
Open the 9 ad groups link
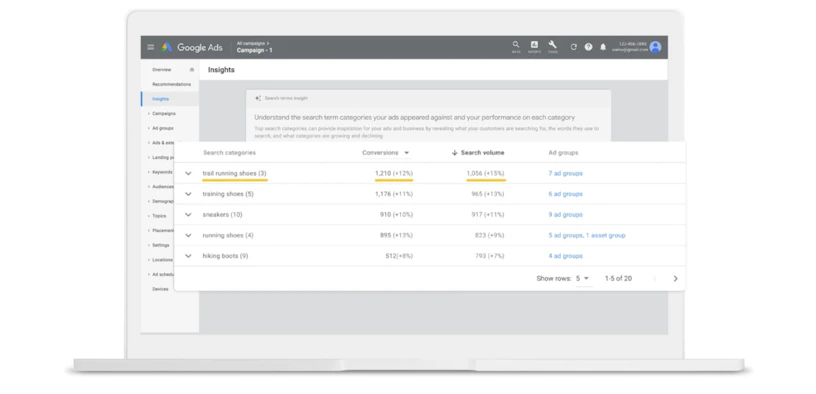click(x=565, y=214)
